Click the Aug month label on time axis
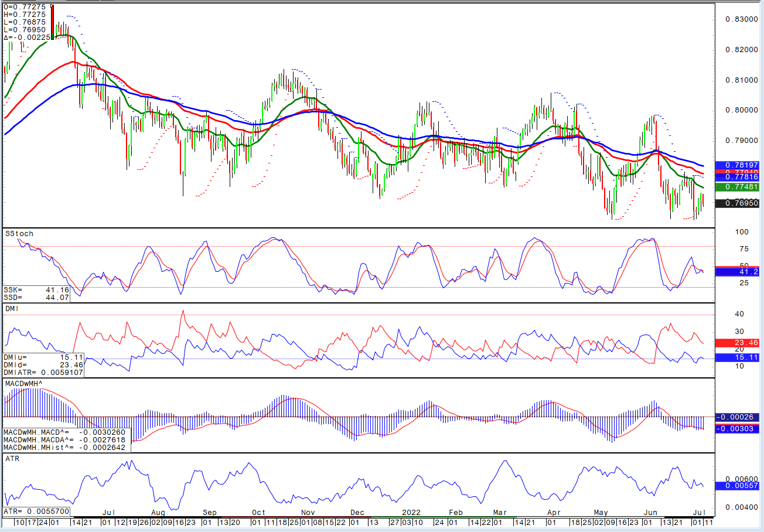Screen dimensions: 764x532 click(x=158, y=512)
